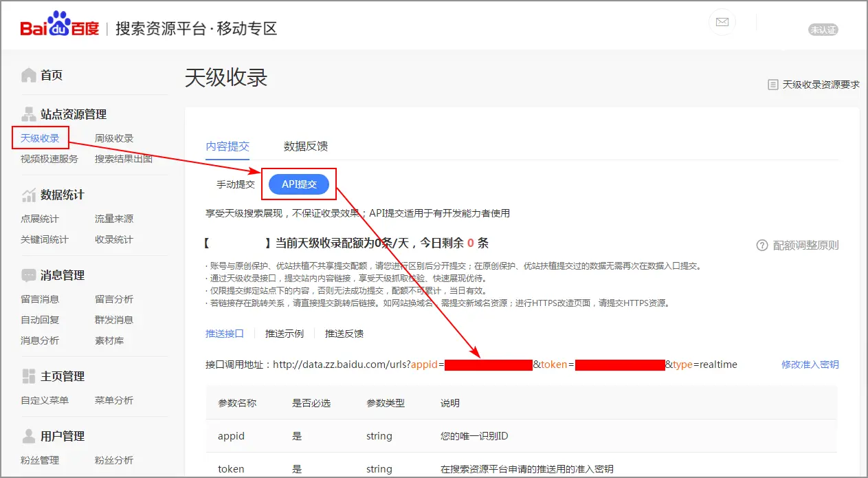
Task: Select the 内容提交 tab
Action: coord(227,146)
